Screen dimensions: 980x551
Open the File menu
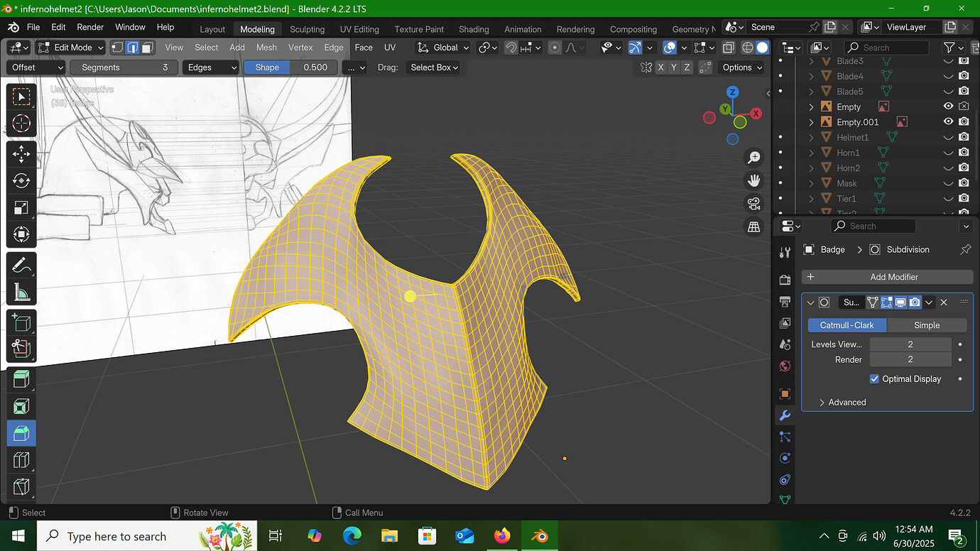tap(33, 27)
